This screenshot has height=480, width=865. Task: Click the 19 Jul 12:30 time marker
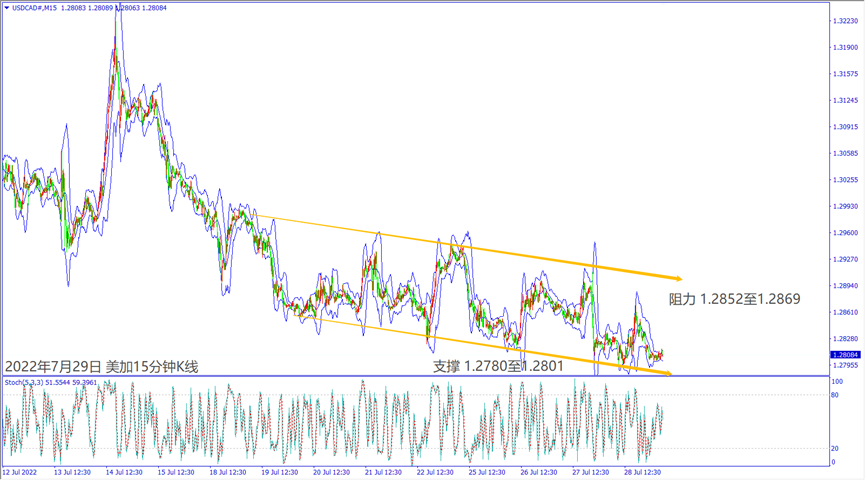tap(281, 472)
